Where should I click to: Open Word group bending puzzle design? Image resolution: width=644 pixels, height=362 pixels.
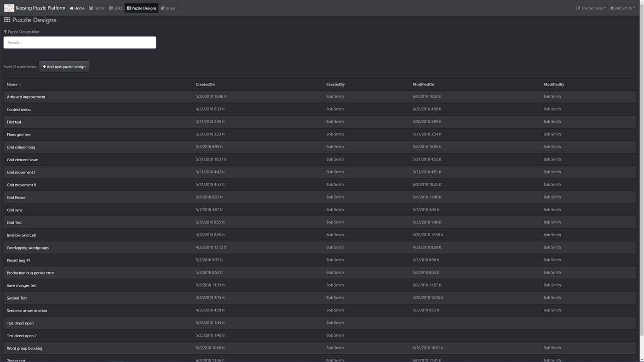[x=24, y=348]
